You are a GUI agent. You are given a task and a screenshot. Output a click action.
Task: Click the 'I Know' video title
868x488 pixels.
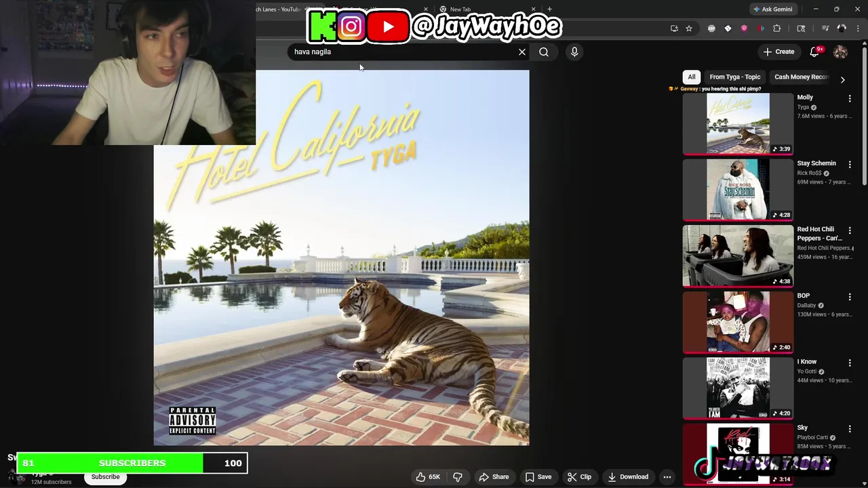pyautogui.click(x=807, y=361)
